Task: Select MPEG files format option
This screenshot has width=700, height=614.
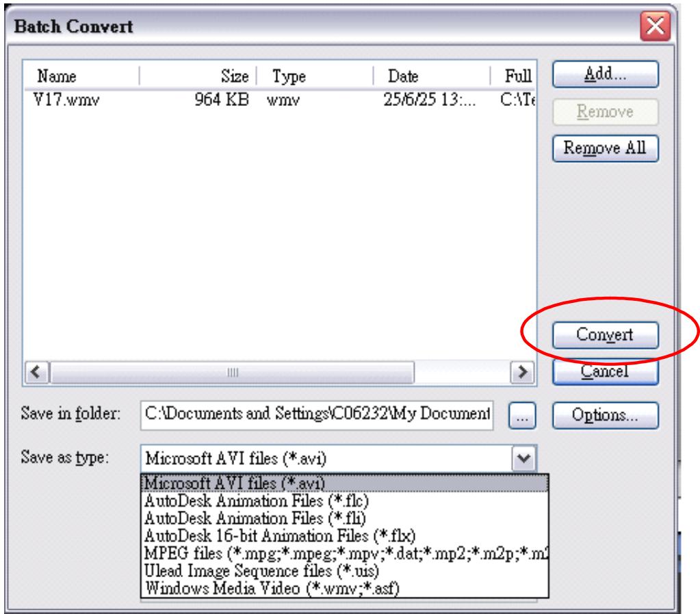Action: [x=345, y=553]
